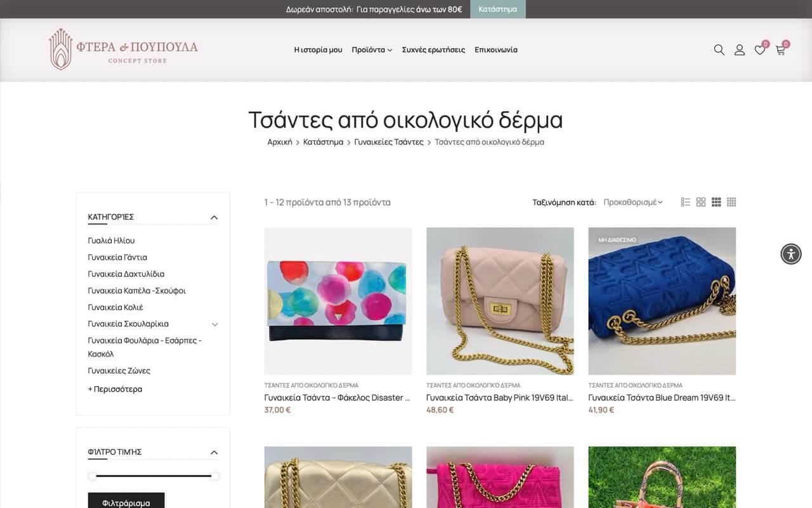Open the Προϊόντα menu

[372, 50]
